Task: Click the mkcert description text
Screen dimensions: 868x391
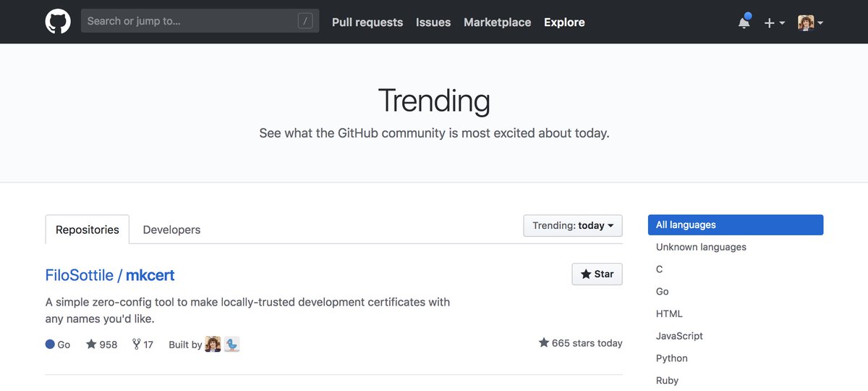Action: 247,310
